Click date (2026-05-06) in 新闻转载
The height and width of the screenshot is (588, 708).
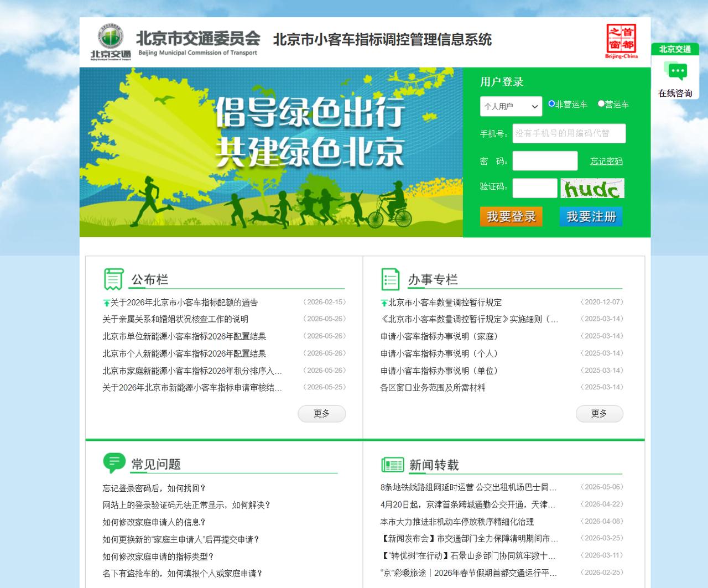602,487
